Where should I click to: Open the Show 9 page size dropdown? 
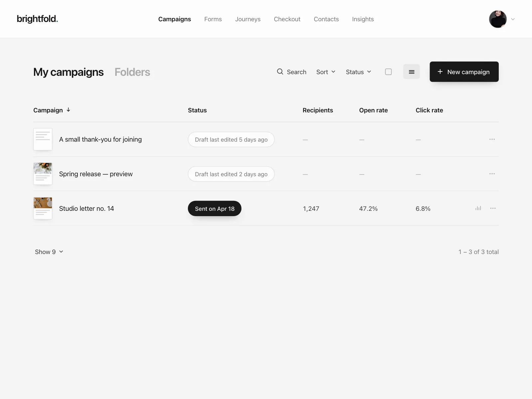[49, 252]
